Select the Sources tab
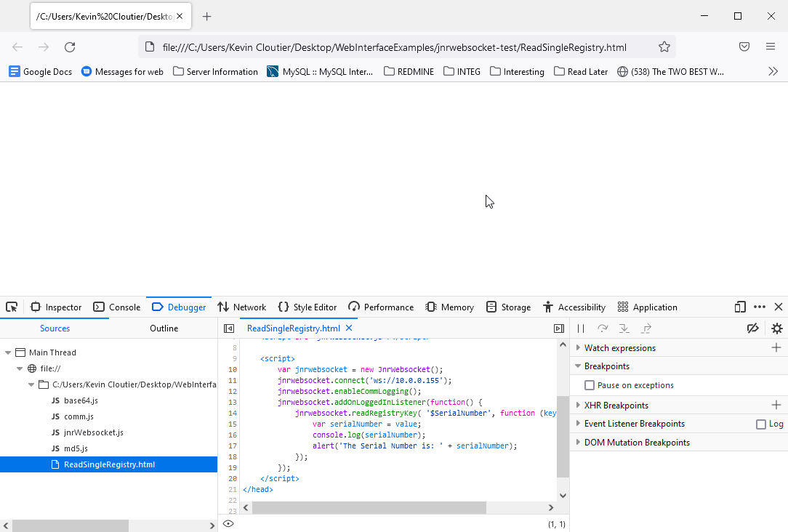The height and width of the screenshot is (532, 788). click(55, 328)
